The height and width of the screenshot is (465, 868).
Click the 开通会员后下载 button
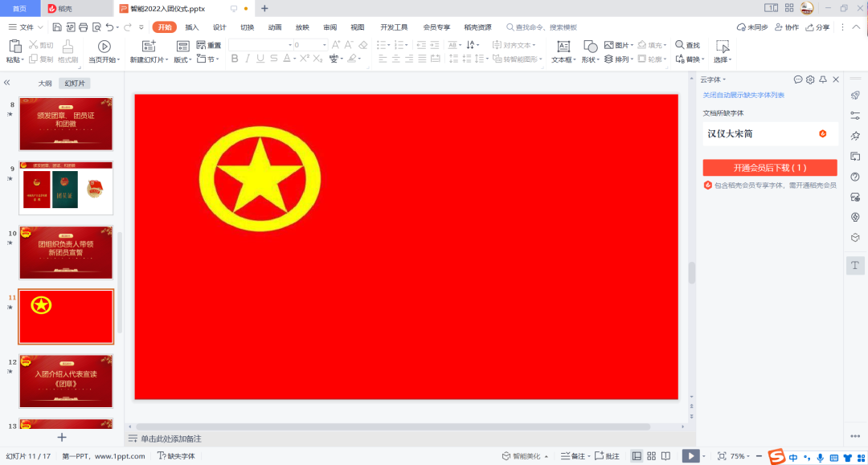click(x=769, y=168)
